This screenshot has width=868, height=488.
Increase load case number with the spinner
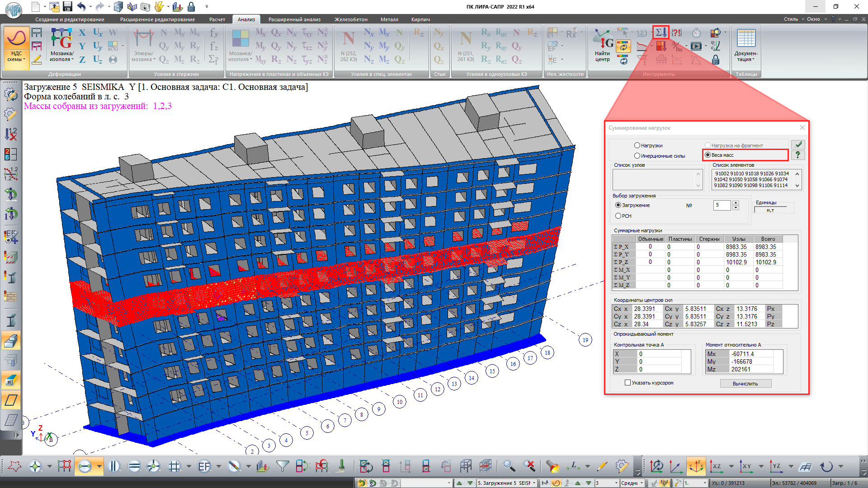736,203
